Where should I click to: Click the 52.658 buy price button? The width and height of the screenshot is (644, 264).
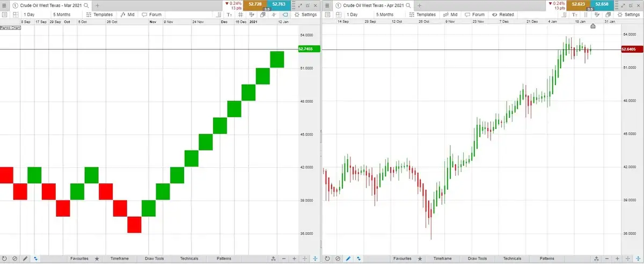point(603,4)
